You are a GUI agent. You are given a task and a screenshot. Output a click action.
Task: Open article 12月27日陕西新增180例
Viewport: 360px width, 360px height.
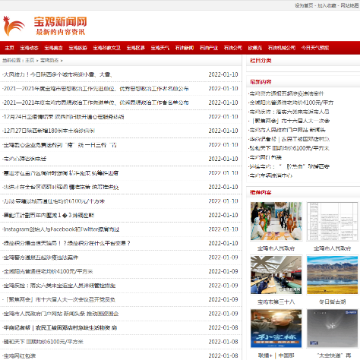49,131
